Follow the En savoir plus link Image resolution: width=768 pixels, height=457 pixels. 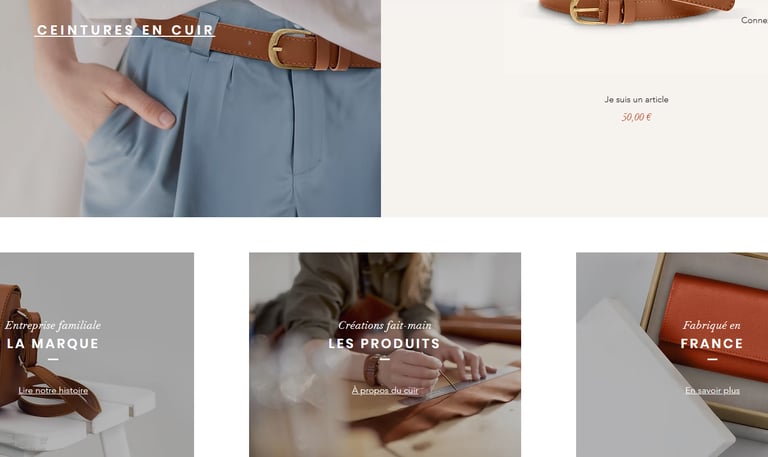[x=712, y=390]
